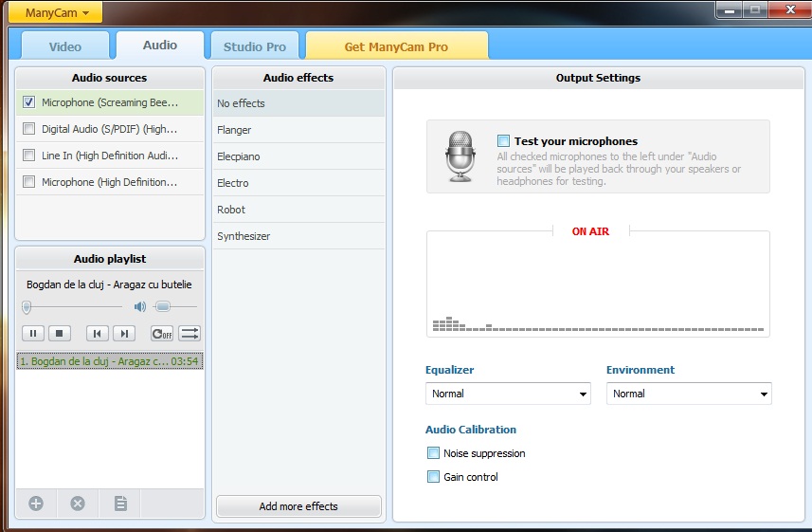
Task: Close the ManyCam window
Action: pyautogui.click(x=790, y=9)
